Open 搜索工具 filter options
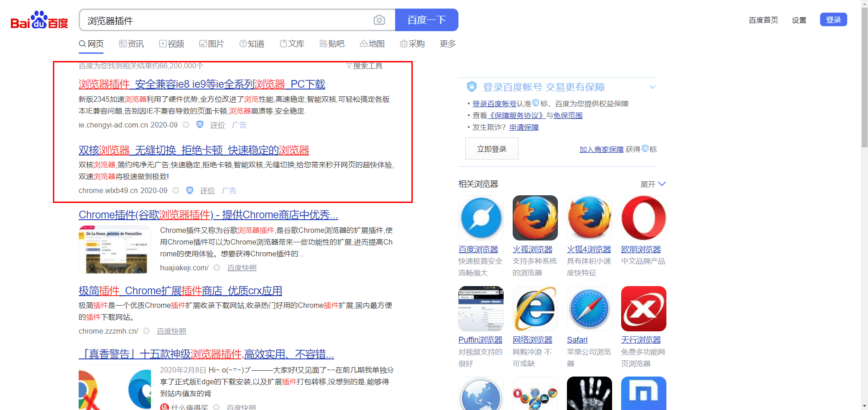This screenshot has width=868, height=410. click(x=364, y=66)
